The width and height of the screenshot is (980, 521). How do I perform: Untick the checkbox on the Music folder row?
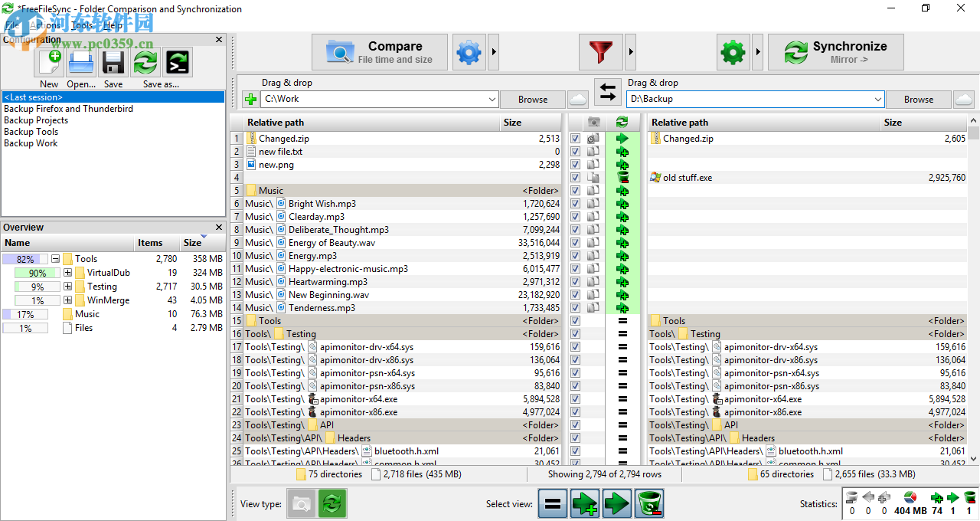click(x=575, y=190)
